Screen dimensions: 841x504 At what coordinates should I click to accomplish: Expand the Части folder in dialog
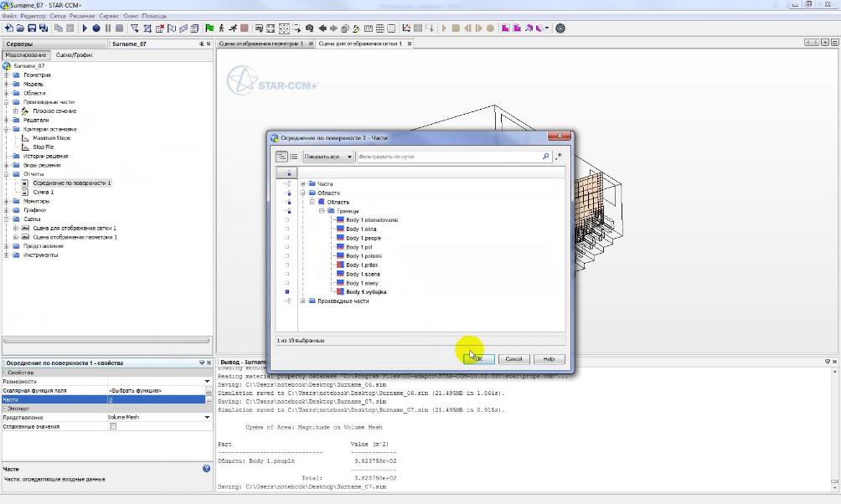pos(302,184)
